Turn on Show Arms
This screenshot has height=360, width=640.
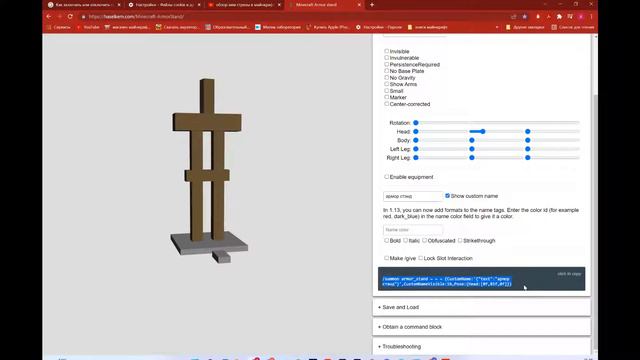tap(387, 84)
